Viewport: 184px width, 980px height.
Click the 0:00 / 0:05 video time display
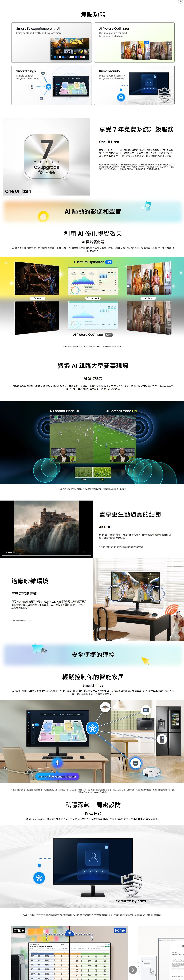(x=11, y=552)
